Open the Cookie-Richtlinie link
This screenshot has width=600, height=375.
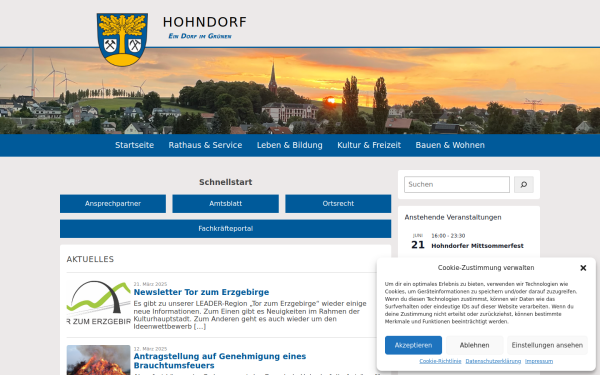[440, 361]
